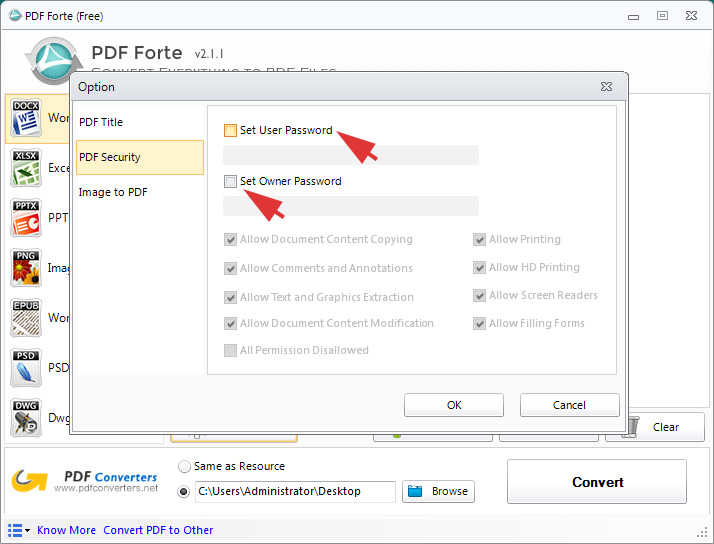Toggle Allow Printing checkbox

coord(479,239)
